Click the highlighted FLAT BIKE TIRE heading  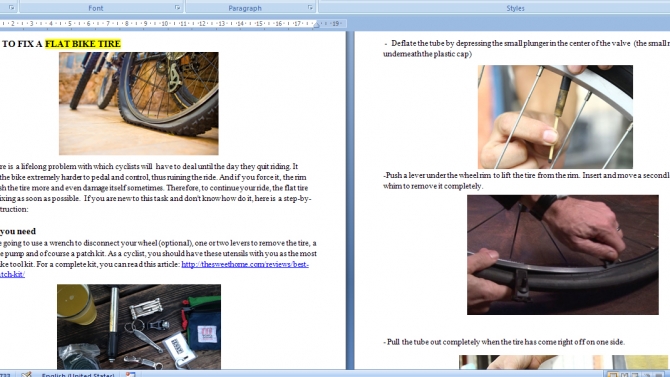coord(83,44)
